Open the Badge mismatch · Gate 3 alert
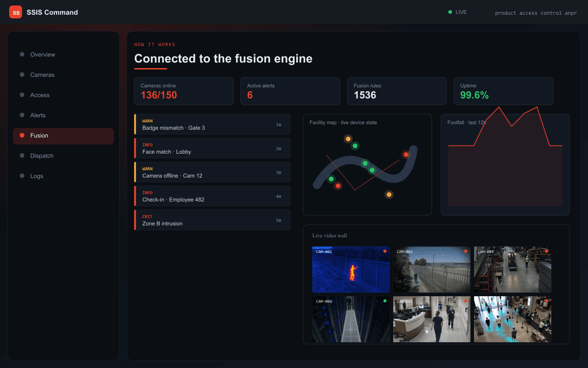The image size is (588, 368). point(212,124)
